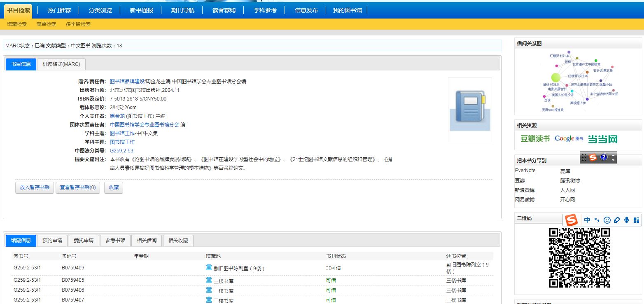Click Sogou emoji smiley face icon
644x304 pixels.
point(607,220)
